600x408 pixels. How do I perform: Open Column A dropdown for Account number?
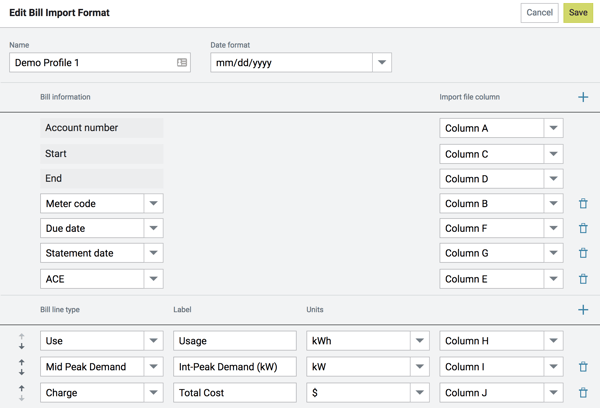pyautogui.click(x=553, y=128)
